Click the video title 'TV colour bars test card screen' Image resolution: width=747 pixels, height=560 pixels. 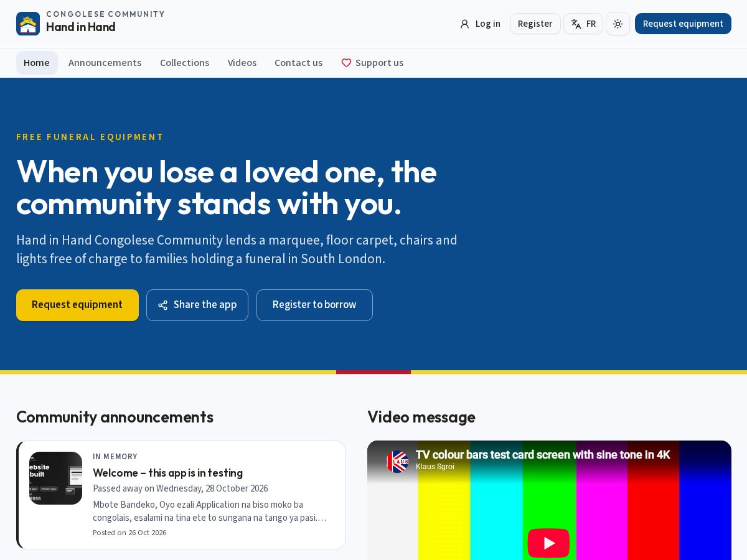[x=543, y=455]
